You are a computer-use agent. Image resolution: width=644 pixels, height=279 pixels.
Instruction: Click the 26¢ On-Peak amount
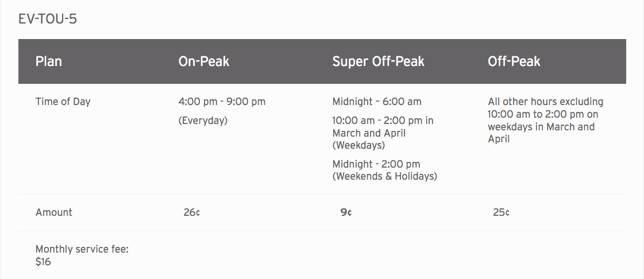point(192,212)
